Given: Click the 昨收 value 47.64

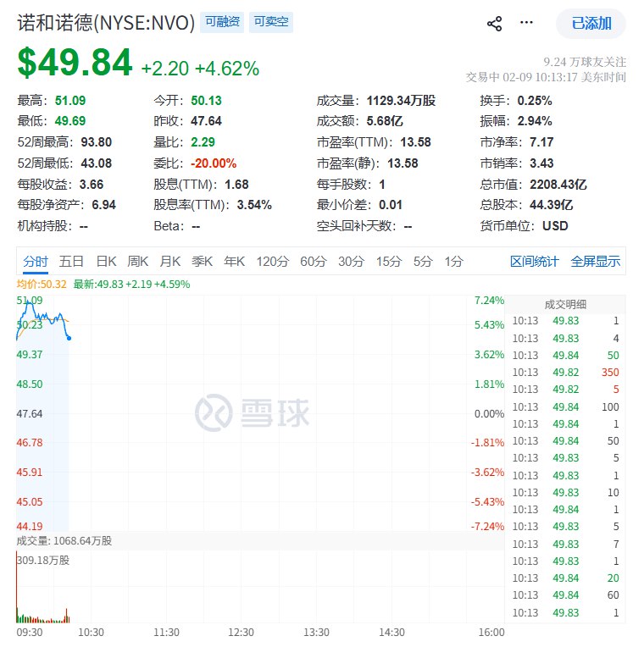Looking at the screenshot, I should (206, 121).
